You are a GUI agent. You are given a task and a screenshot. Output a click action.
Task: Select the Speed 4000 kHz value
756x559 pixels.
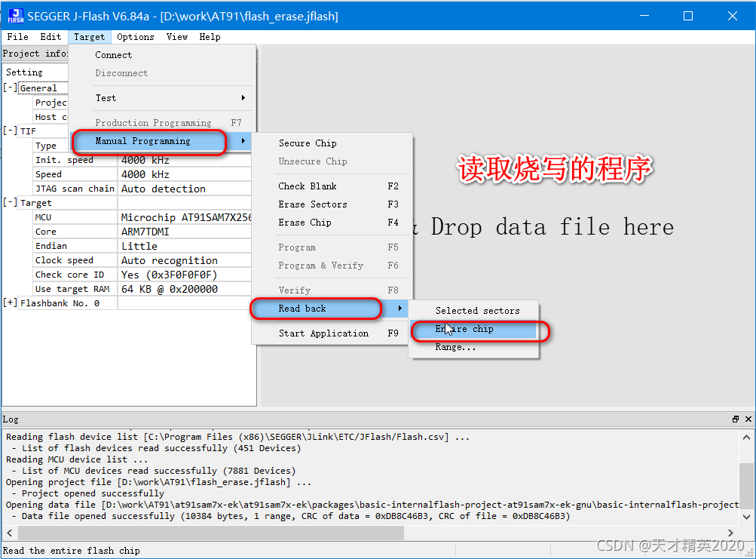185,174
